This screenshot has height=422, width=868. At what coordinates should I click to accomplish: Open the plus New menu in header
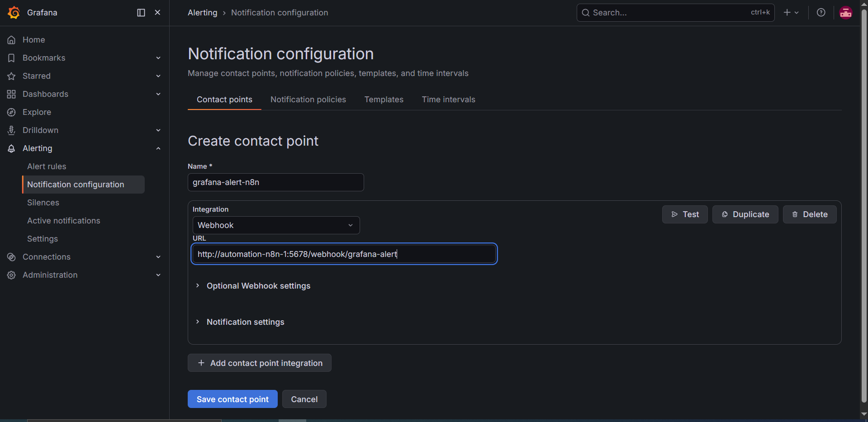[x=791, y=13]
